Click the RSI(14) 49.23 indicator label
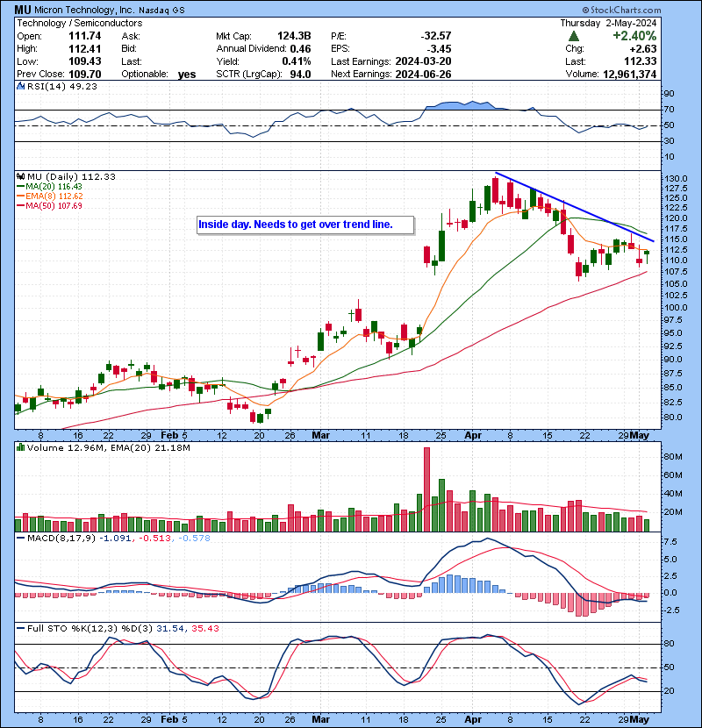702x728 pixels. (x=62, y=86)
